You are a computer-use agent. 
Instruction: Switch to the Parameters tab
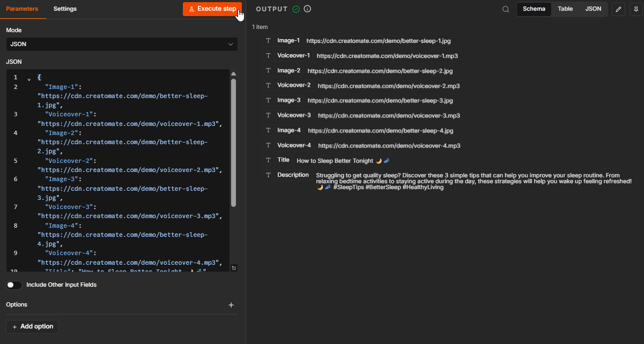click(x=23, y=9)
